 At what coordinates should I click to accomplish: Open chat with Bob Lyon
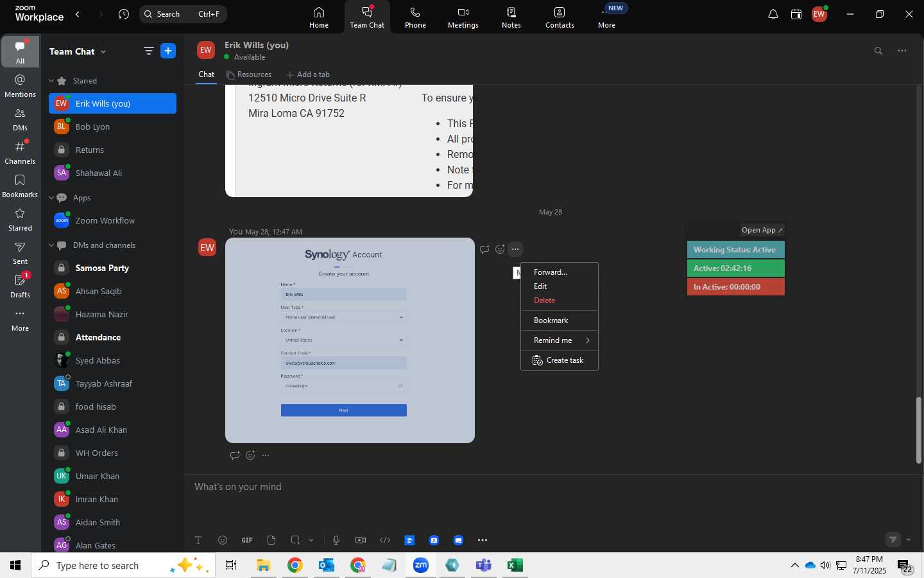(x=112, y=127)
